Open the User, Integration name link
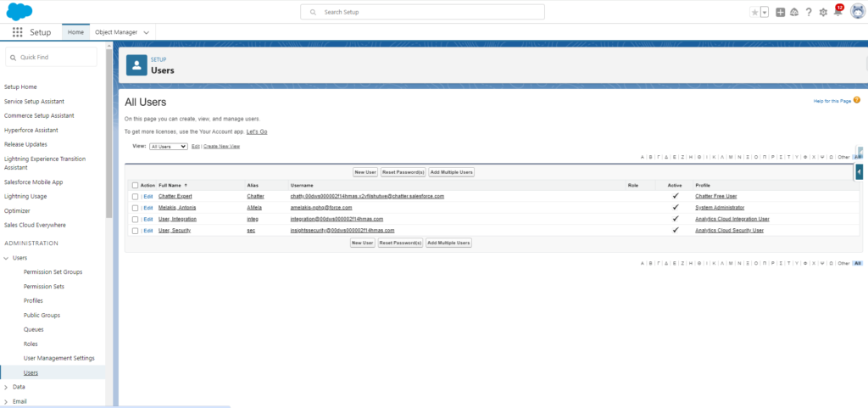Screen dimensions: 868x408 tap(177, 219)
